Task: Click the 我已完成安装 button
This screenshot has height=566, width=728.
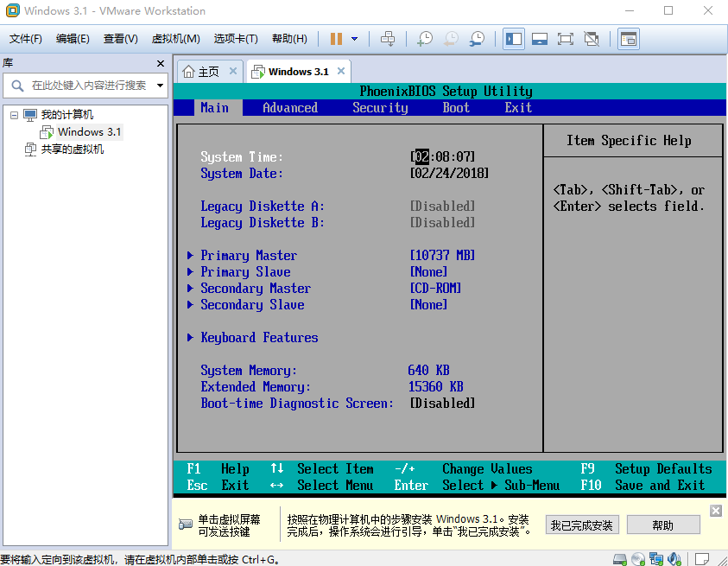Action: pyautogui.click(x=582, y=525)
